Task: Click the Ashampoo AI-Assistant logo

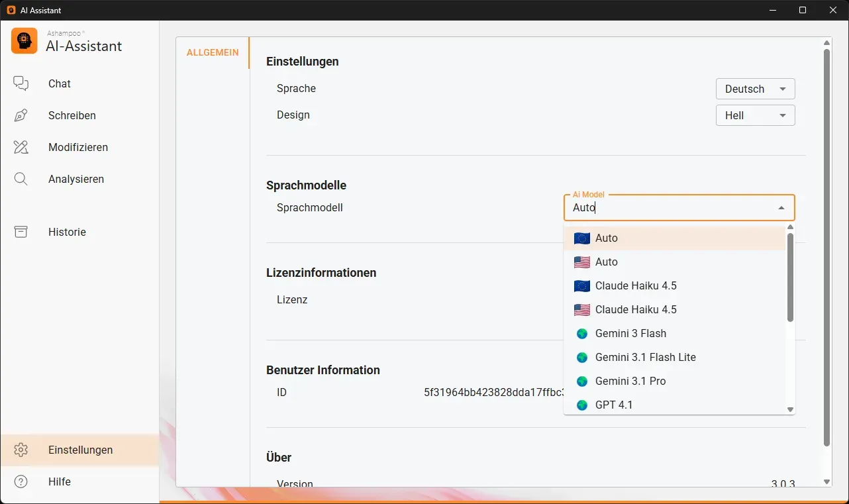Action: click(25, 41)
